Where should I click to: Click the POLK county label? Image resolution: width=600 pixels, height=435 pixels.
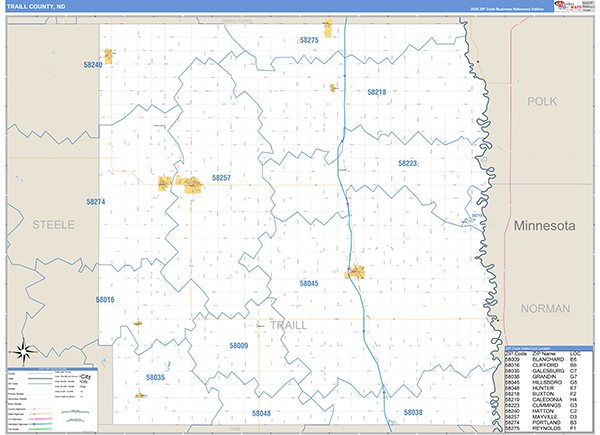point(542,101)
